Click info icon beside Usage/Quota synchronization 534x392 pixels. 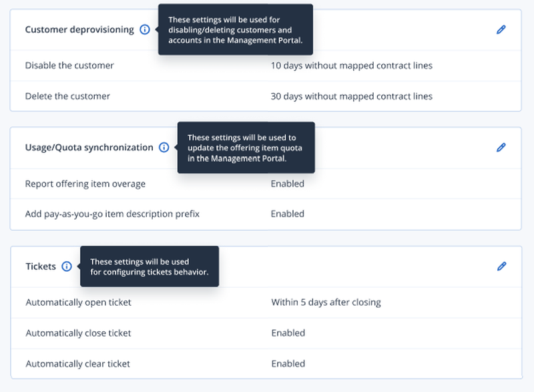[164, 148]
